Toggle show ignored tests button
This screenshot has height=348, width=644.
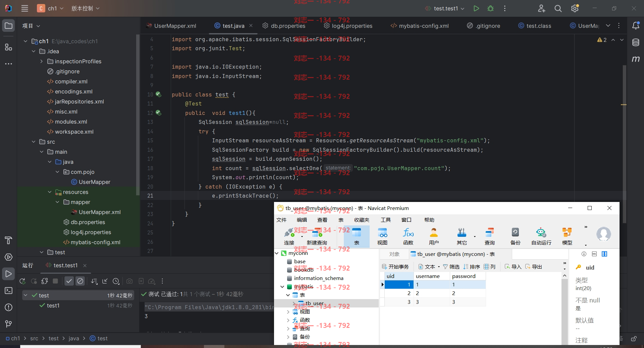80,281
